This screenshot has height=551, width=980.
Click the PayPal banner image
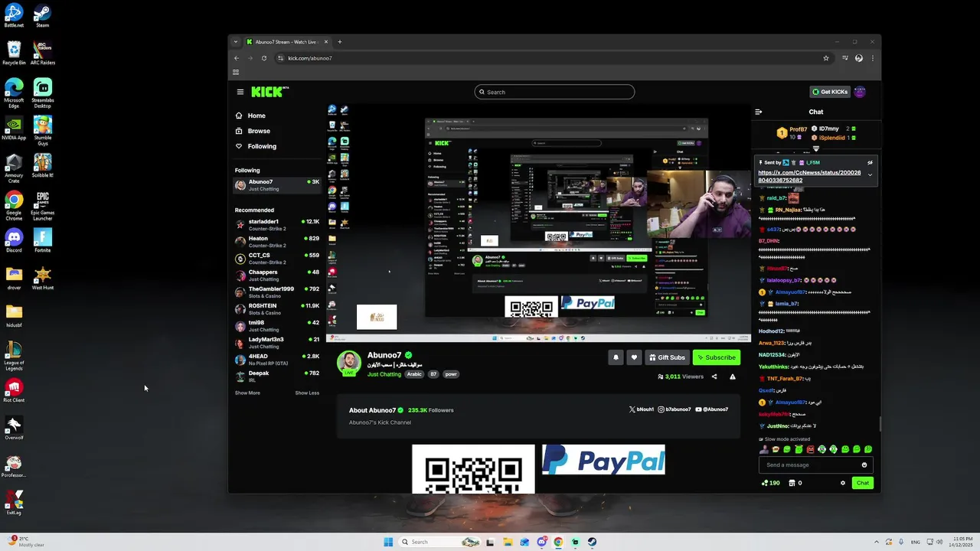603,460
